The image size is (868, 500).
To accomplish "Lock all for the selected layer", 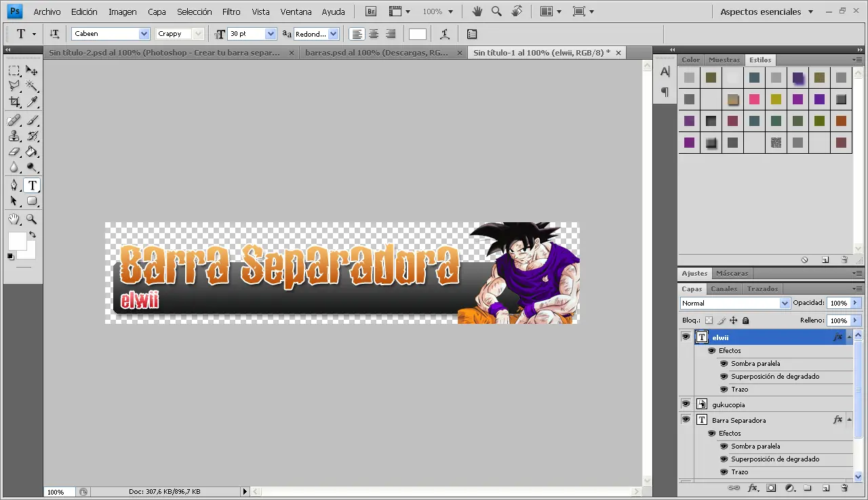I will pos(746,320).
